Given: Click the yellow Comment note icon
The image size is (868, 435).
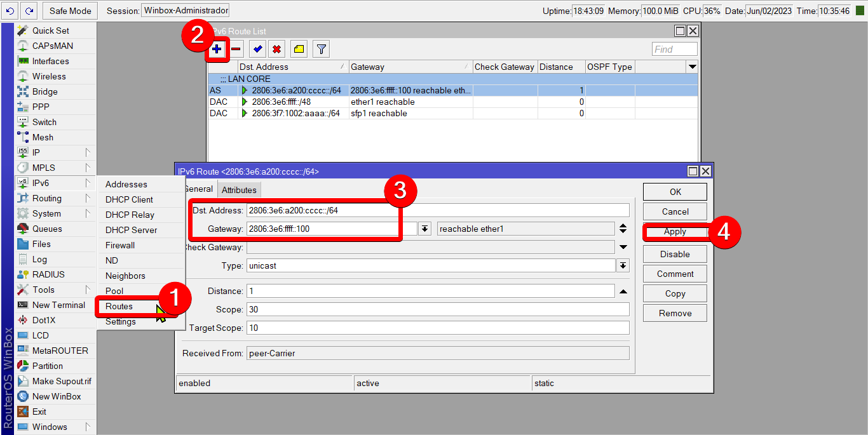Looking at the screenshot, I should (x=299, y=49).
